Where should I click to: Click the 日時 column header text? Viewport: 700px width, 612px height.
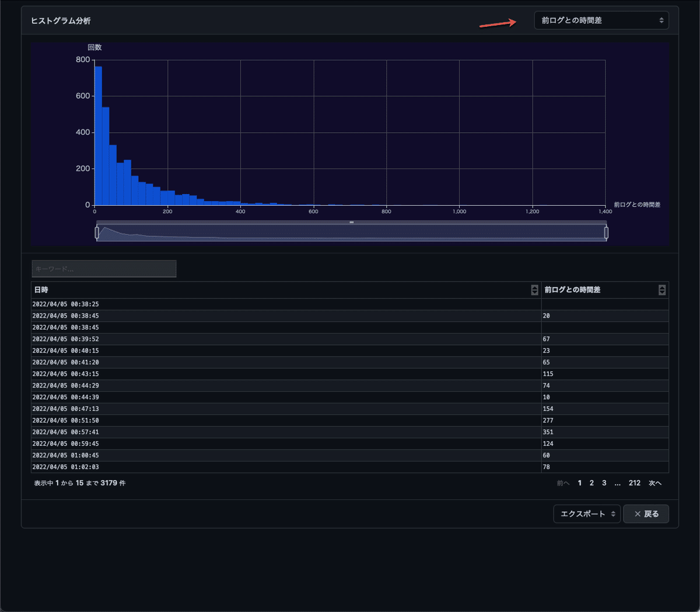tap(41, 290)
